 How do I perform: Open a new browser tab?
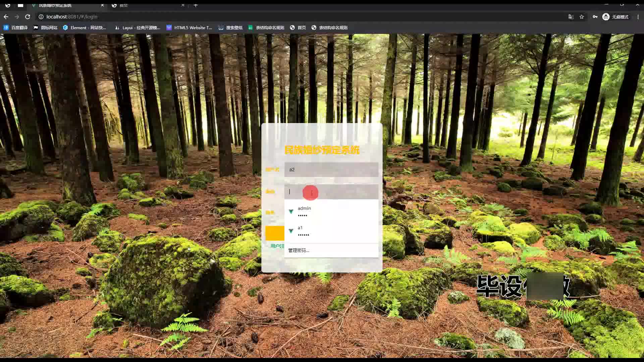(196, 5)
